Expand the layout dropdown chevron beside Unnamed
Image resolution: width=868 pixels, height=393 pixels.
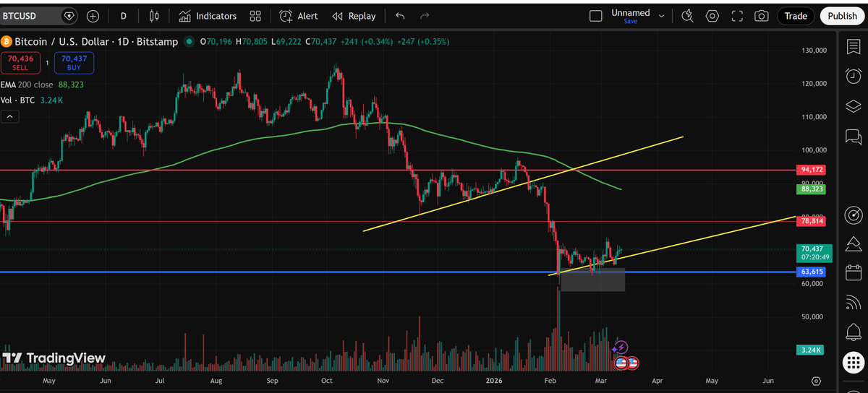tap(661, 16)
